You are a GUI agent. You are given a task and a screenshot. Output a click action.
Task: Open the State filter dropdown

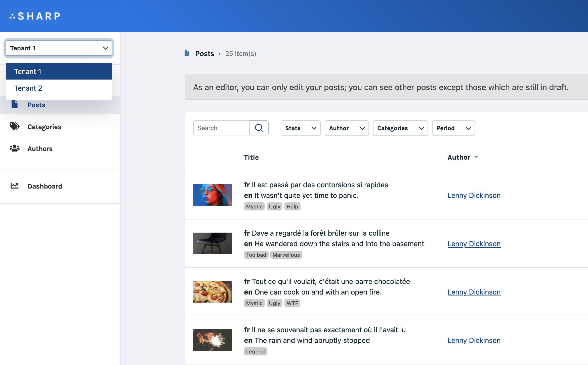[x=300, y=128]
